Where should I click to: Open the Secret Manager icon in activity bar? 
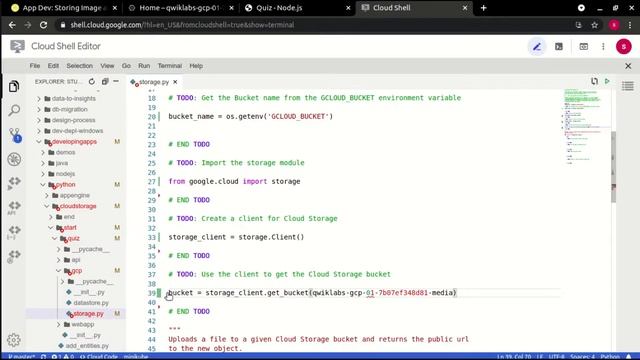(14, 231)
